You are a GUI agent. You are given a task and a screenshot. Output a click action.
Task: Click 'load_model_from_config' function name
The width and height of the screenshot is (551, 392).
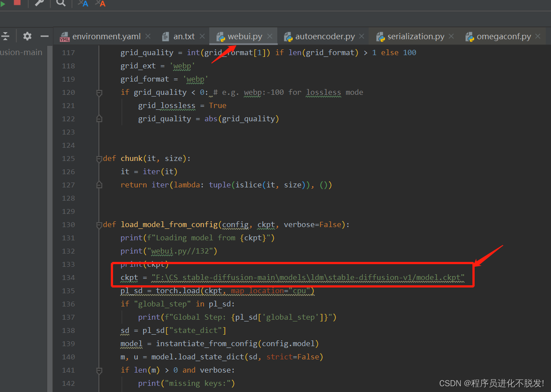click(169, 224)
